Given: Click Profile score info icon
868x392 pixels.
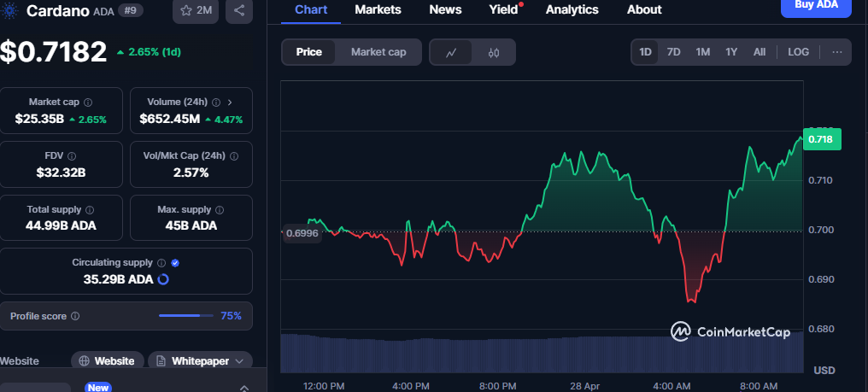Looking at the screenshot, I should tap(75, 316).
